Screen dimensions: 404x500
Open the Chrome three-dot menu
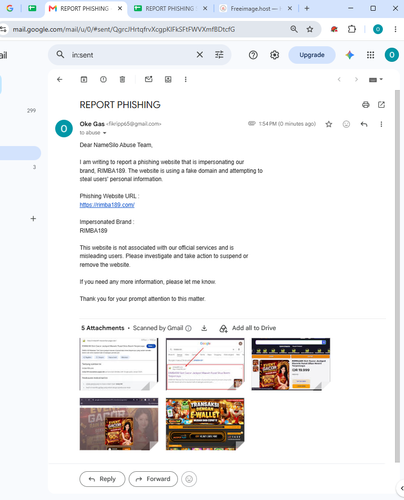pos(395,29)
